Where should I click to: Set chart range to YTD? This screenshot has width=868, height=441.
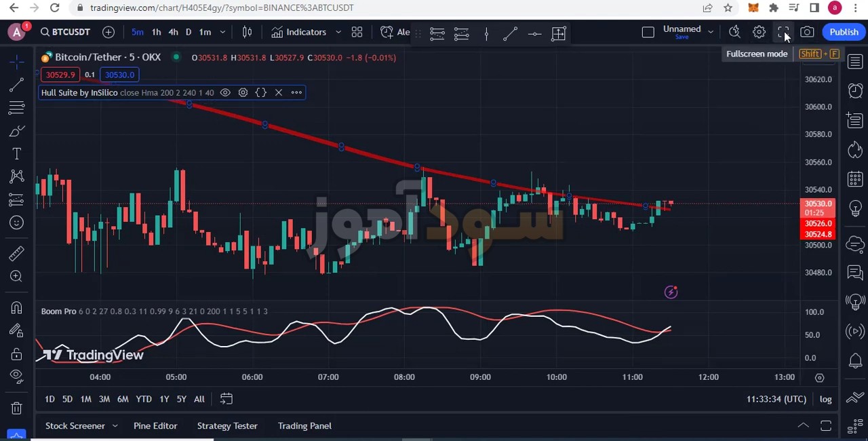coord(144,399)
